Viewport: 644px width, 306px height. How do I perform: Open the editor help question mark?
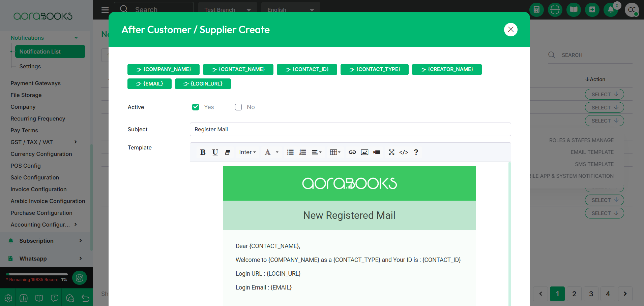click(x=416, y=152)
